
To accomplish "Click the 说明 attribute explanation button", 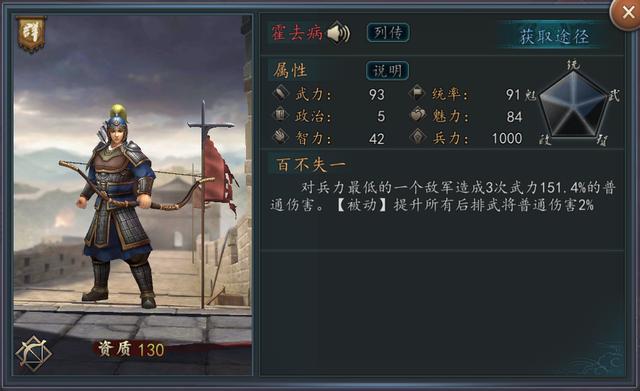I will pyautogui.click(x=387, y=71).
